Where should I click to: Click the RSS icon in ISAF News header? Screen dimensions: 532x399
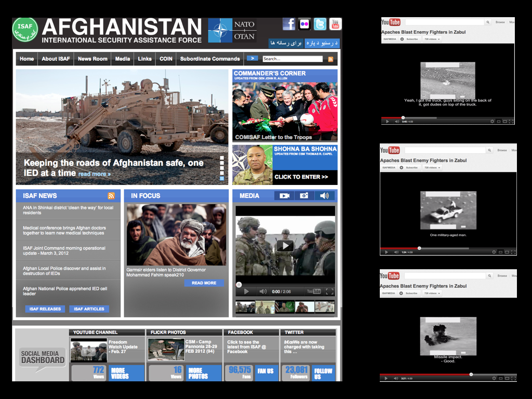coord(111,196)
